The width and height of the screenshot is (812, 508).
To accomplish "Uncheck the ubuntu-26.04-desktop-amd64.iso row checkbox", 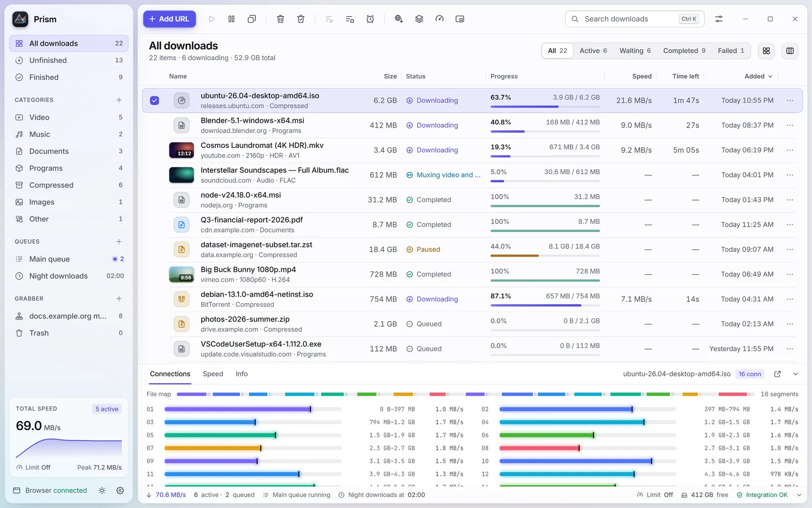I will pos(155,101).
